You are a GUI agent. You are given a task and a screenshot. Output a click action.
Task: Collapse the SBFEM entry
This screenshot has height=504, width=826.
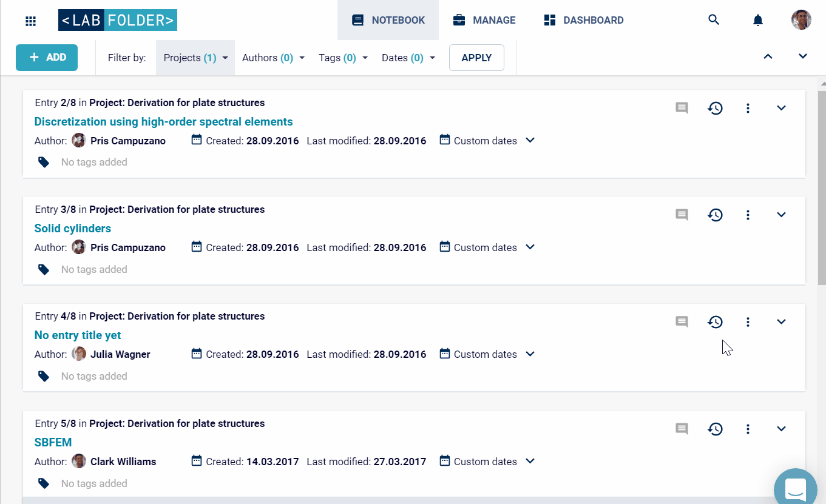coord(781,429)
